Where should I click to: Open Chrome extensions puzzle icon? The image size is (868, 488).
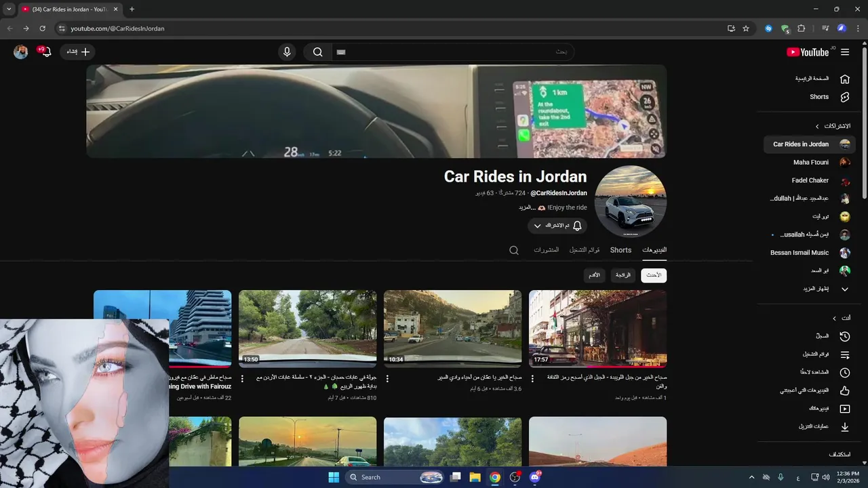click(x=802, y=28)
